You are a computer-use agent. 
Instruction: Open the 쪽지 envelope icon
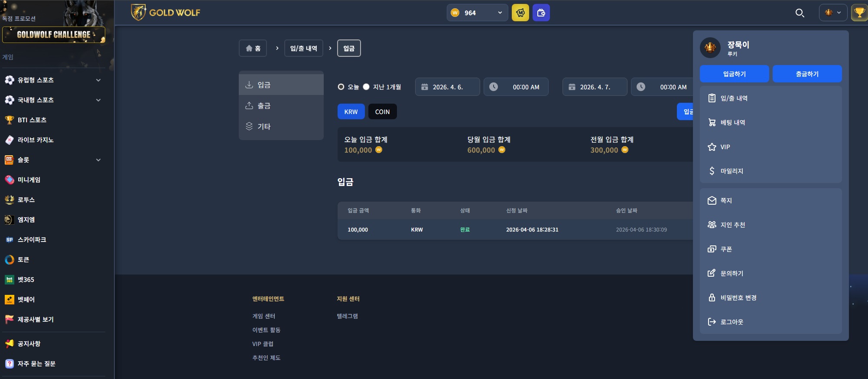click(712, 200)
